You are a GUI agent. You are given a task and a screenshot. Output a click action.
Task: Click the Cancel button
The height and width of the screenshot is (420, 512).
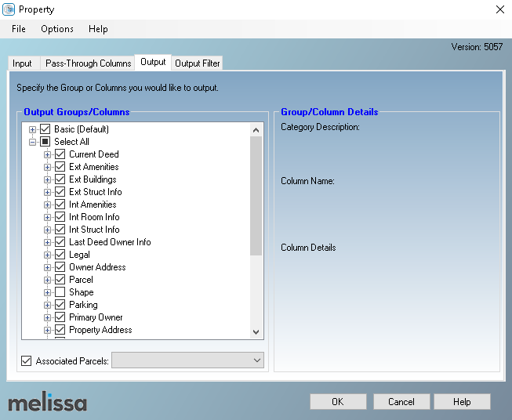401,402
